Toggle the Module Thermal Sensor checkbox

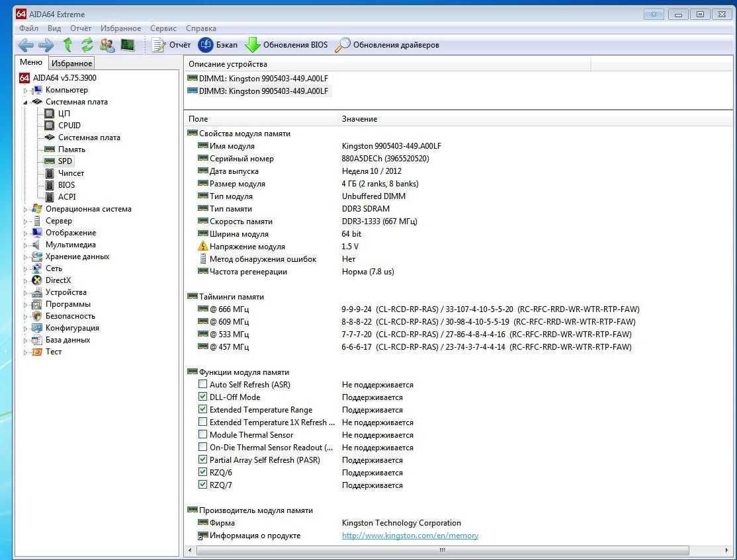click(x=202, y=434)
